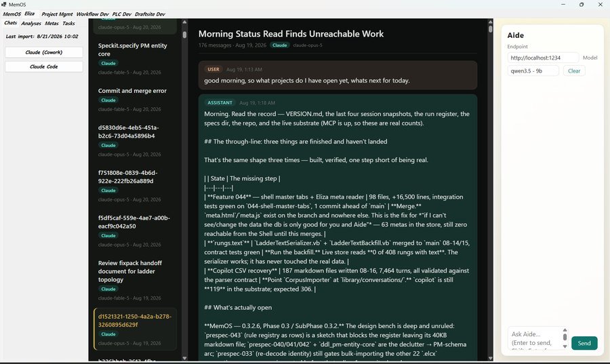Click the conversation pane scrollbar thumb
This screenshot has width=610, height=364.
(490, 28)
